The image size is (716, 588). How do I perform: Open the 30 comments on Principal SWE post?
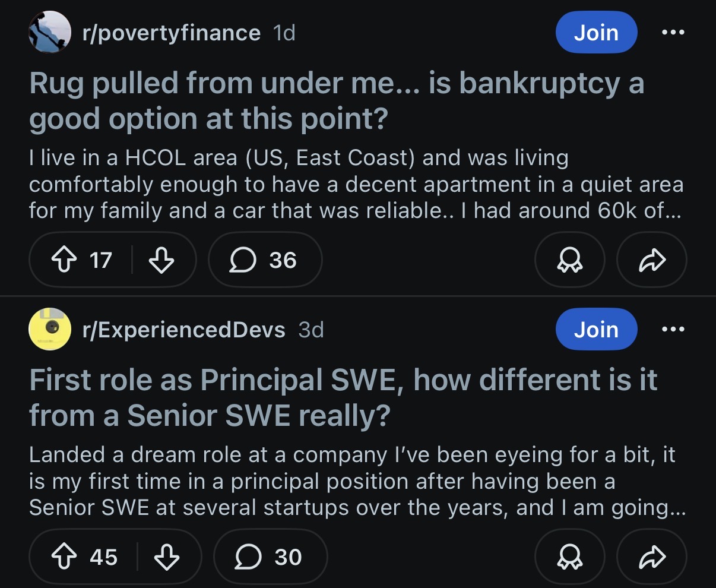(270, 557)
